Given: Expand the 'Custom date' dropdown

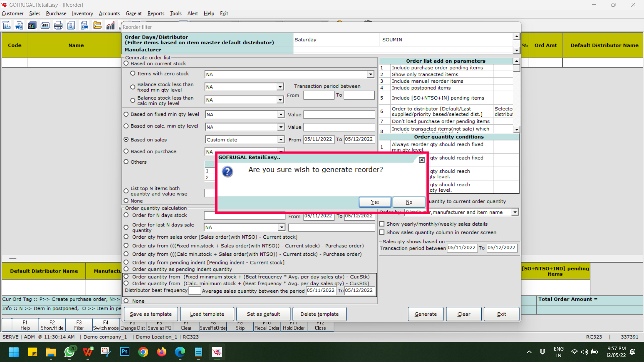Looking at the screenshot, I should (x=281, y=140).
